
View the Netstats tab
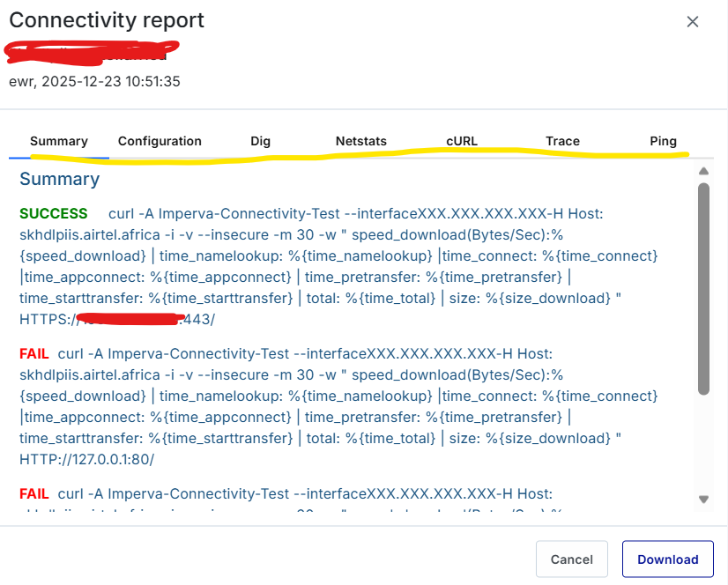[x=360, y=141]
